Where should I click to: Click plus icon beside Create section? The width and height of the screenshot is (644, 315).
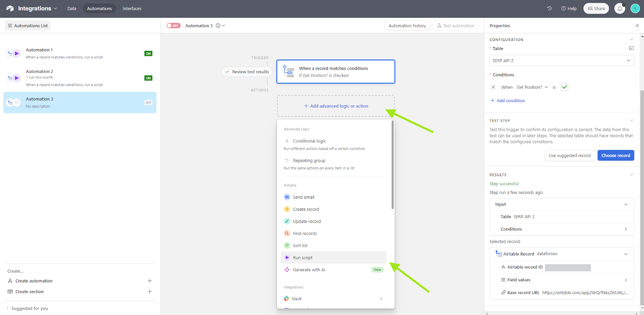pos(150,292)
